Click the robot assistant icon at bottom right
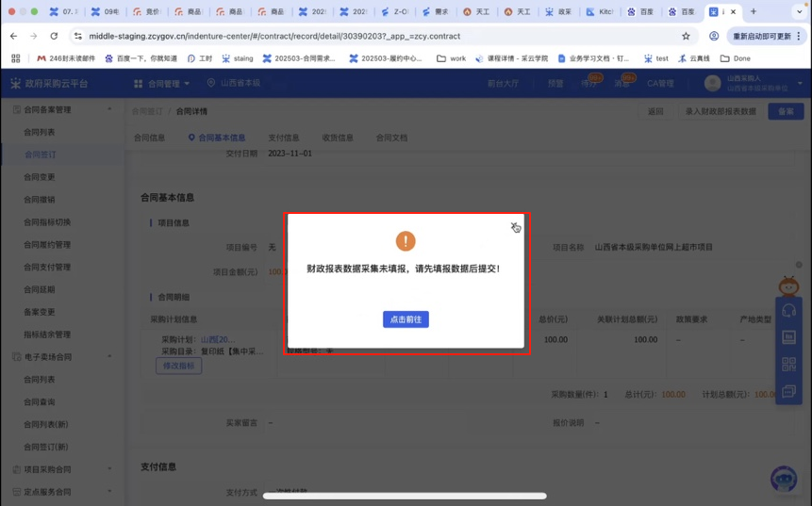812x506 pixels. (x=784, y=479)
